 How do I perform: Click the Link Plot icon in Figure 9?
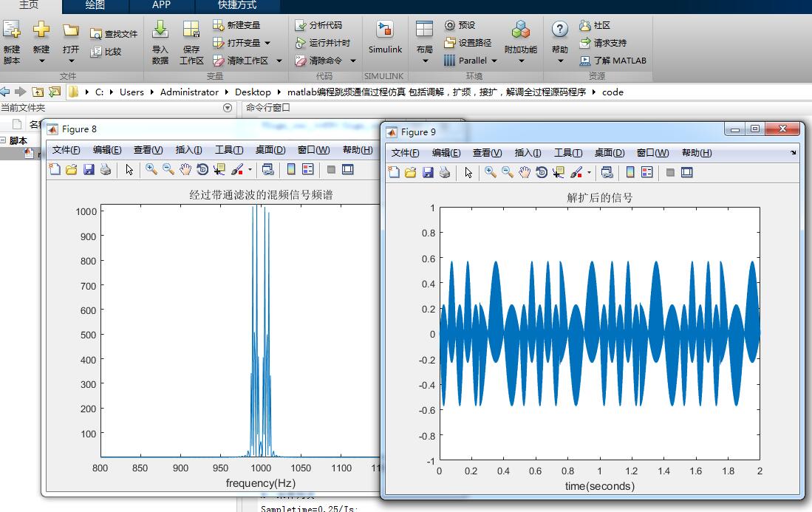pyautogui.click(x=607, y=172)
